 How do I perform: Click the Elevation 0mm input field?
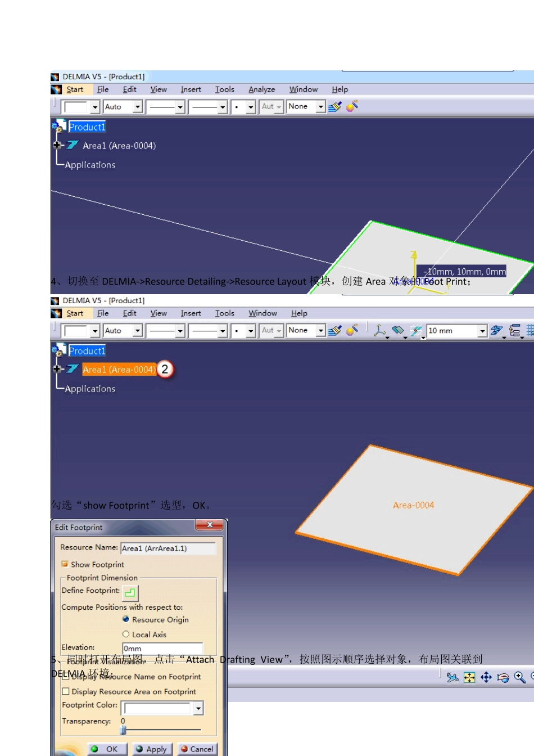coord(162,649)
